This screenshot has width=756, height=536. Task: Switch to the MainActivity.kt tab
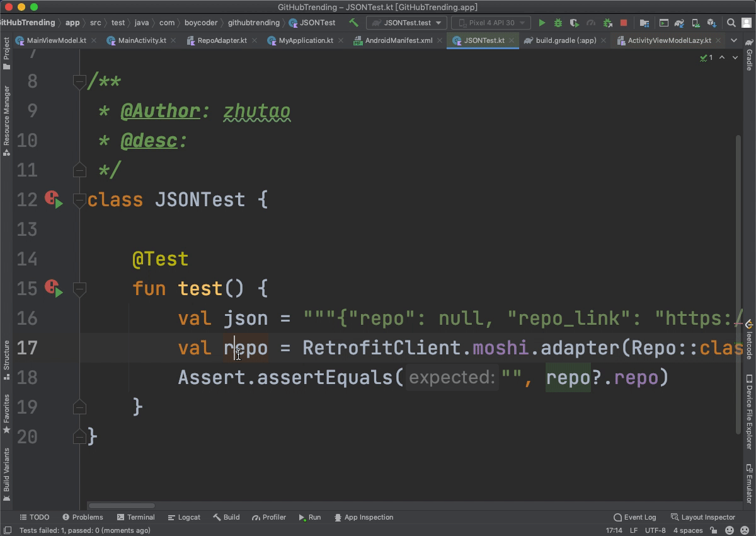pos(142,40)
